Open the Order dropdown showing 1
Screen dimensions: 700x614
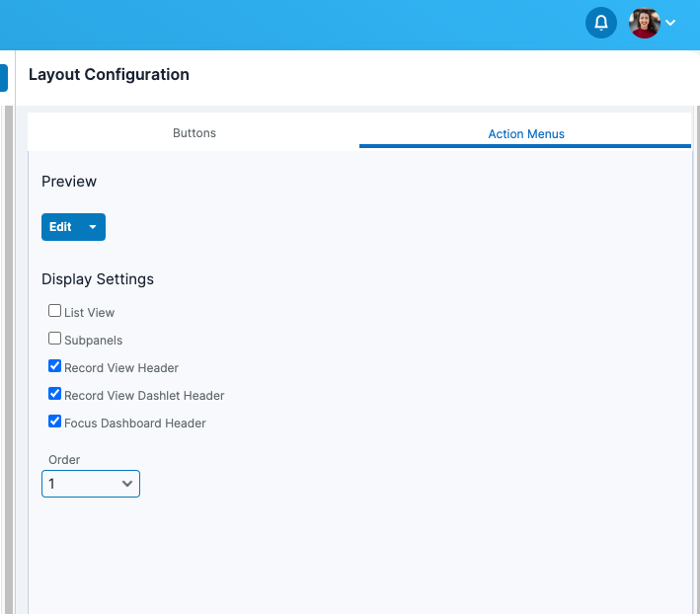(x=91, y=484)
